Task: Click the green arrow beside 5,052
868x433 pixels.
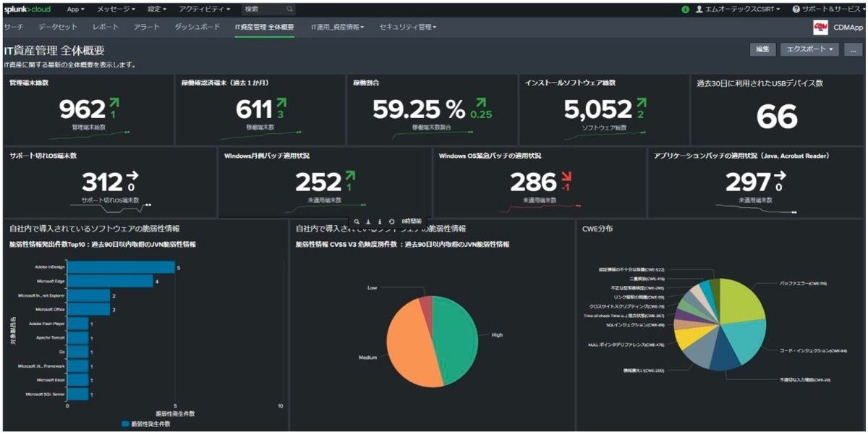Action: pyautogui.click(x=641, y=103)
